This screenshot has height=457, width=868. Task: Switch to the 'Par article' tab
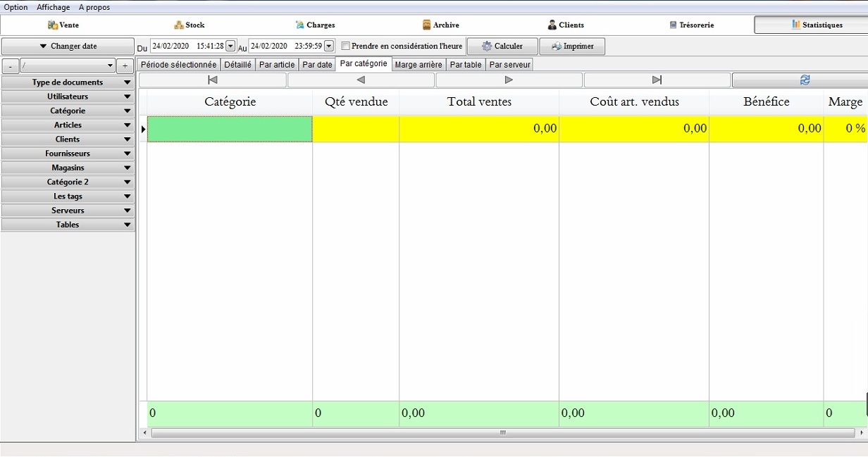tap(277, 65)
